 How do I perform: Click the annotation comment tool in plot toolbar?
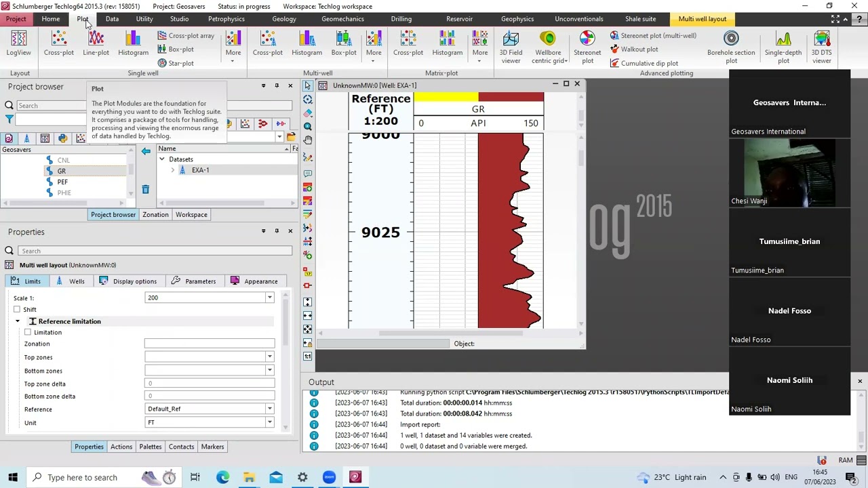pyautogui.click(x=308, y=174)
